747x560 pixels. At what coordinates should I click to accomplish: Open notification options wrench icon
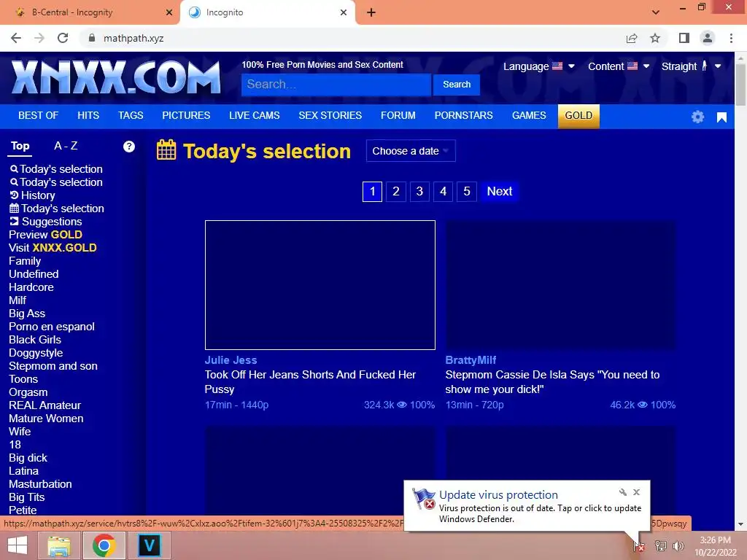623,492
